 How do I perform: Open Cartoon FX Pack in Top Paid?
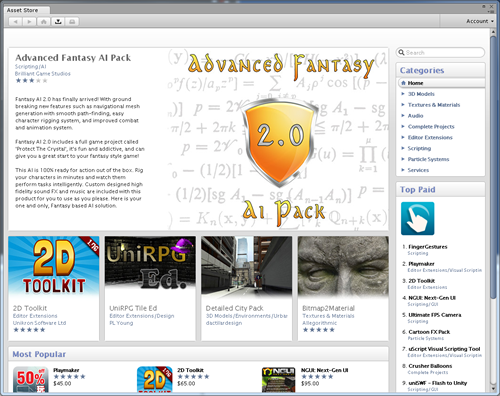(429, 332)
